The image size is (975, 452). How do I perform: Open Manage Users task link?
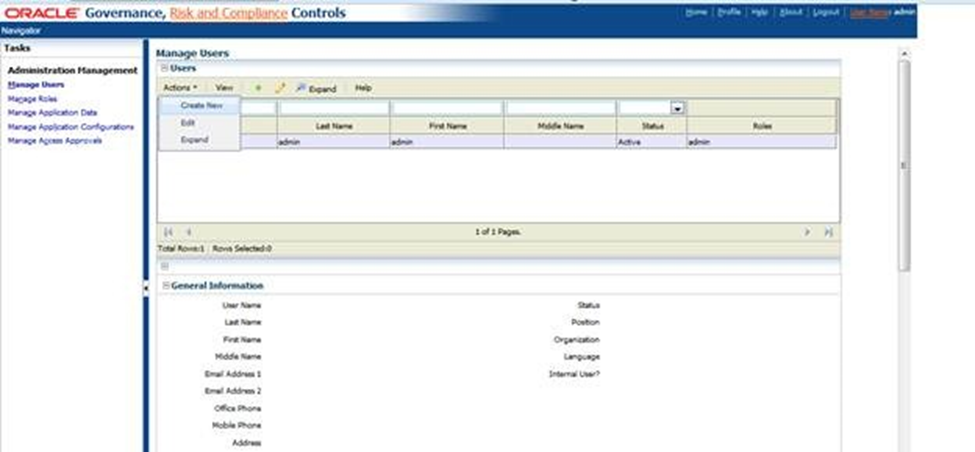pyautogui.click(x=36, y=85)
